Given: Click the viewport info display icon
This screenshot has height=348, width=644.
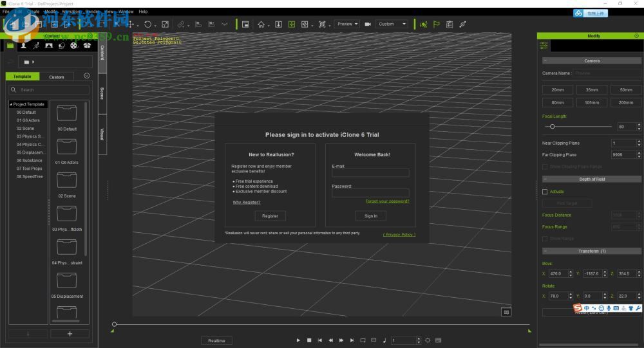Looking at the screenshot, I should 506,312.
